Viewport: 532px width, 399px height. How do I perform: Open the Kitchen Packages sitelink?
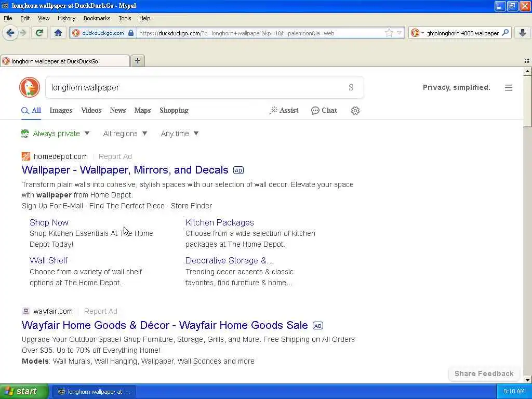click(220, 222)
